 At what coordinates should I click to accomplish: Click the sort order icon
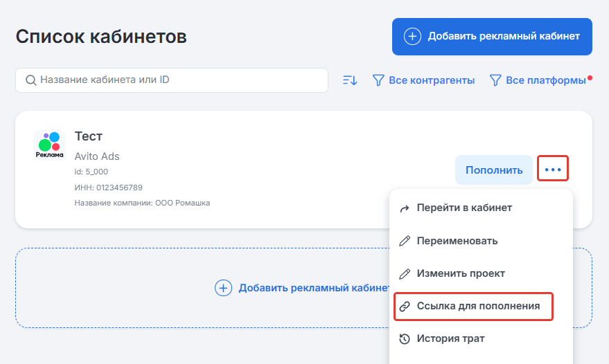pyautogui.click(x=350, y=80)
